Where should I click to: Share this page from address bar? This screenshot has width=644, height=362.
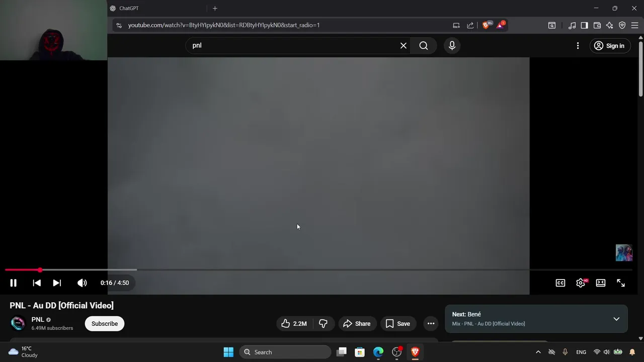470,25
